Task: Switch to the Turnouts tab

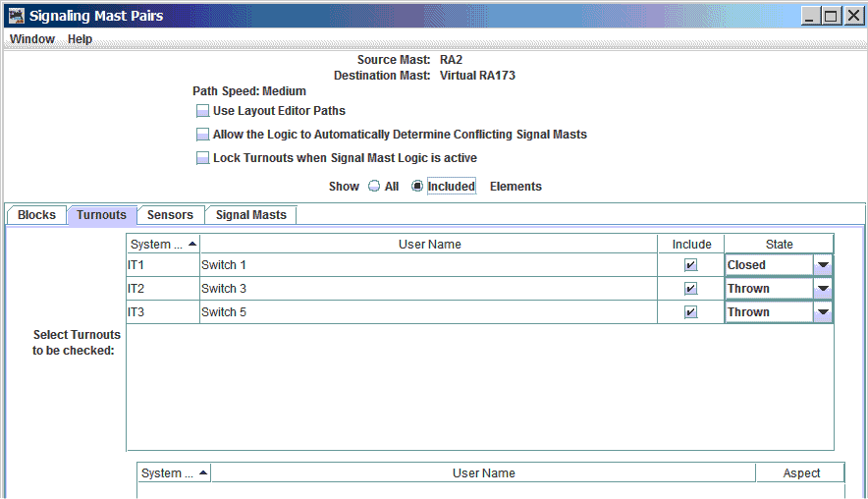Action: tap(101, 215)
